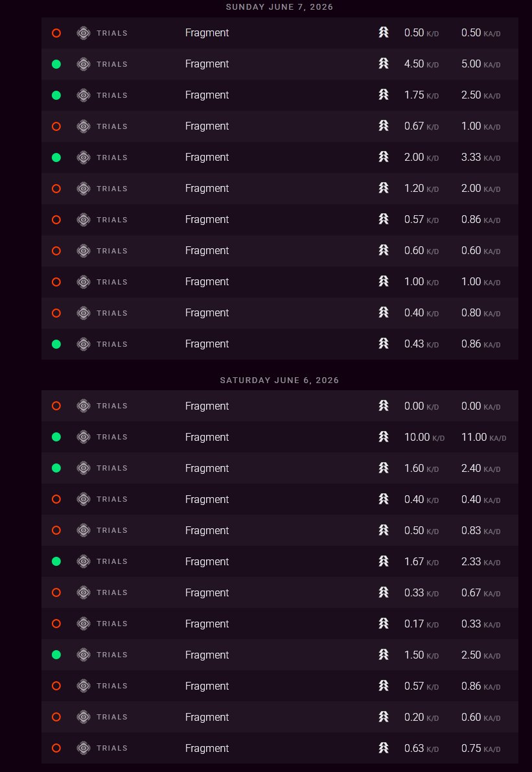Click the Trials icon on the 0.43 K/D match

84,344
